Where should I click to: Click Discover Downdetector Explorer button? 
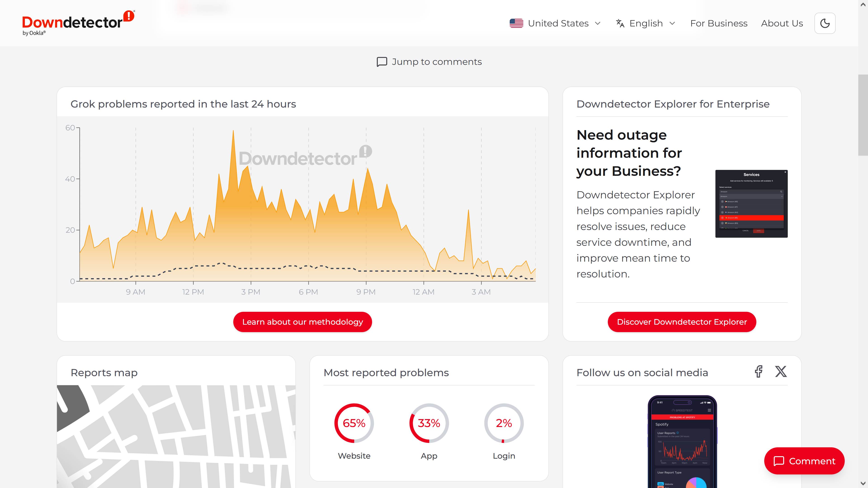tap(682, 322)
